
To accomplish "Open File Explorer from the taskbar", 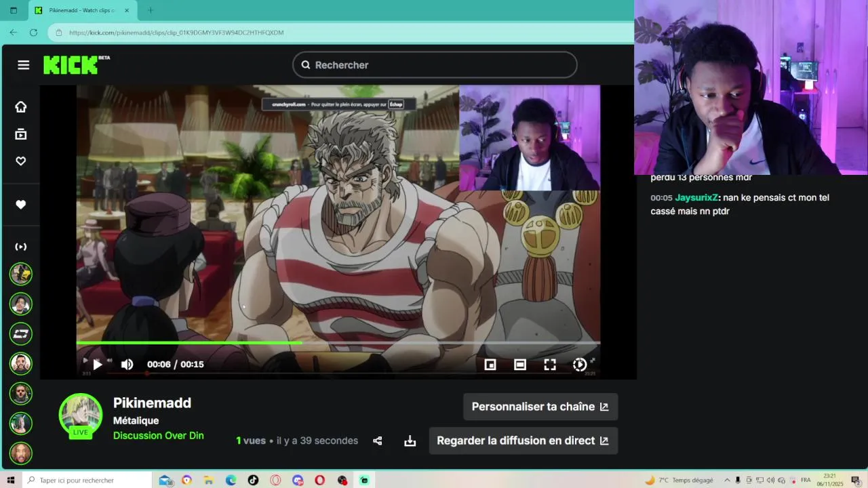I will coord(209,480).
